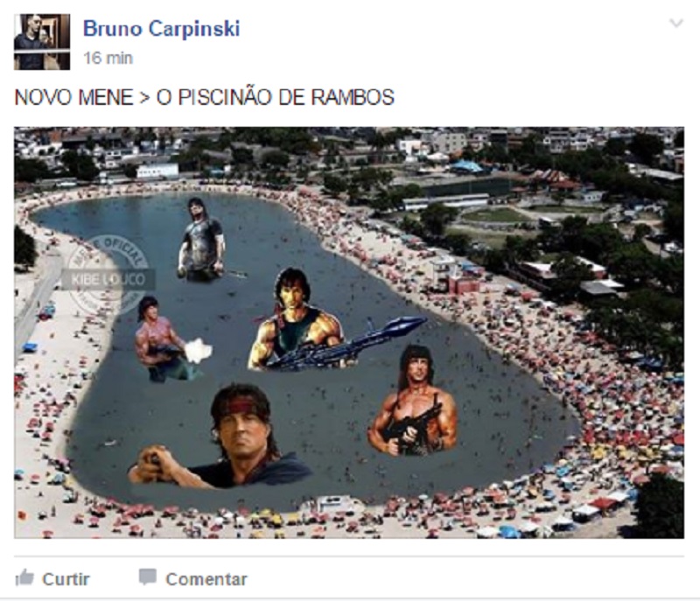The width and height of the screenshot is (700, 601).
Task: Click the large Rambo face with red headband
Action: tap(243, 424)
